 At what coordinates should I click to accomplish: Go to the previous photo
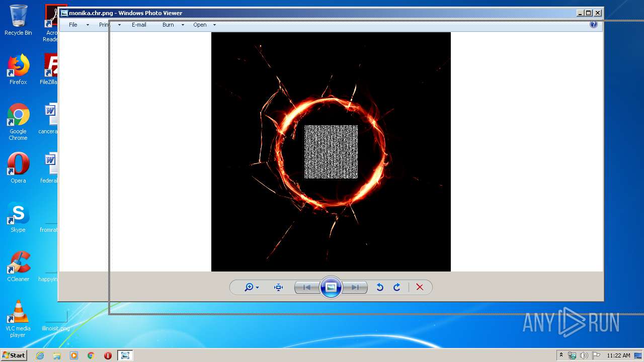[x=307, y=287]
